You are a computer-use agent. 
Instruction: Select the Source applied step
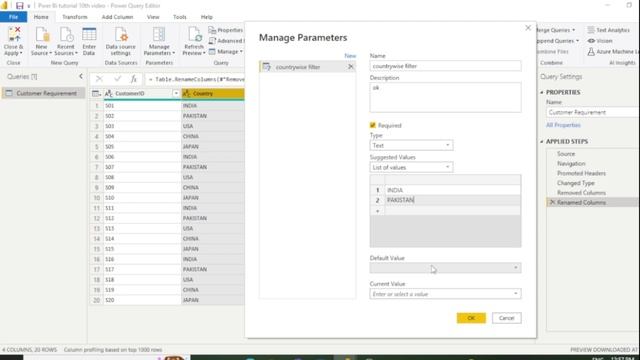coord(566,154)
